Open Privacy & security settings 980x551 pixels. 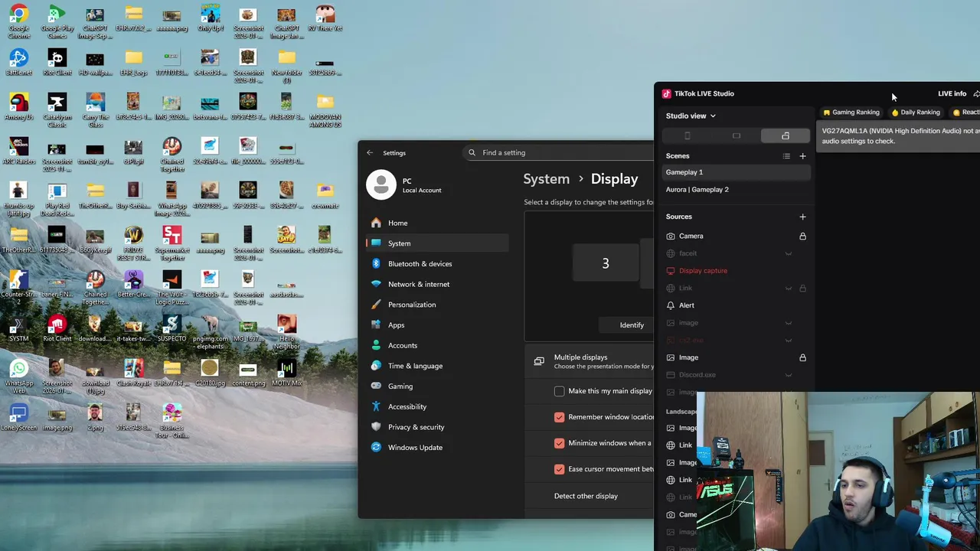click(x=437, y=427)
